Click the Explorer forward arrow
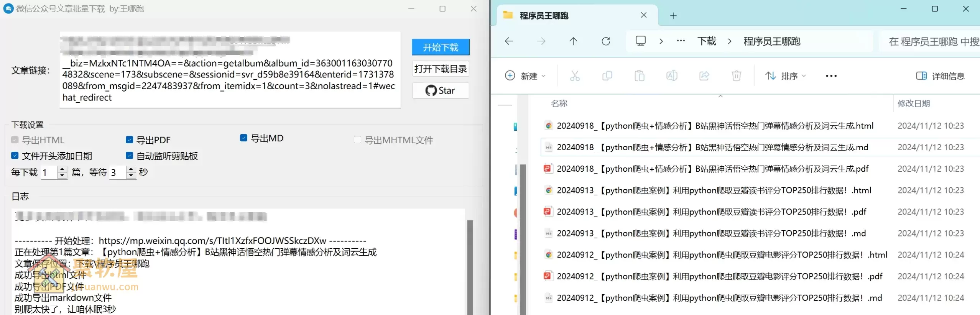The width and height of the screenshot is (980, 315). click(x=541, y=41)
